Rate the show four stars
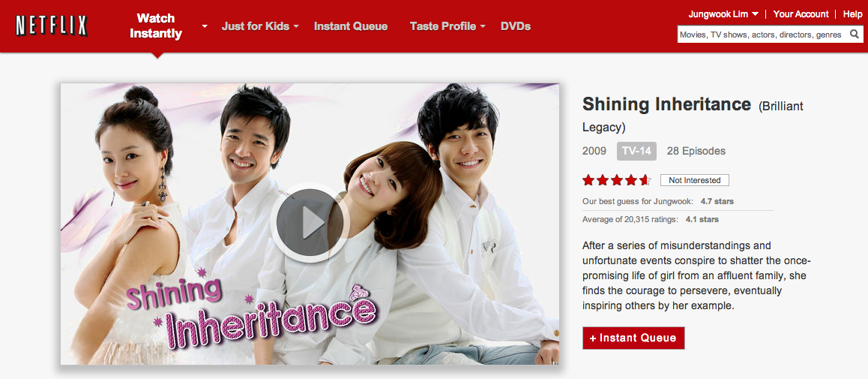This screenshot has width=868, height=379. (631, 180)
